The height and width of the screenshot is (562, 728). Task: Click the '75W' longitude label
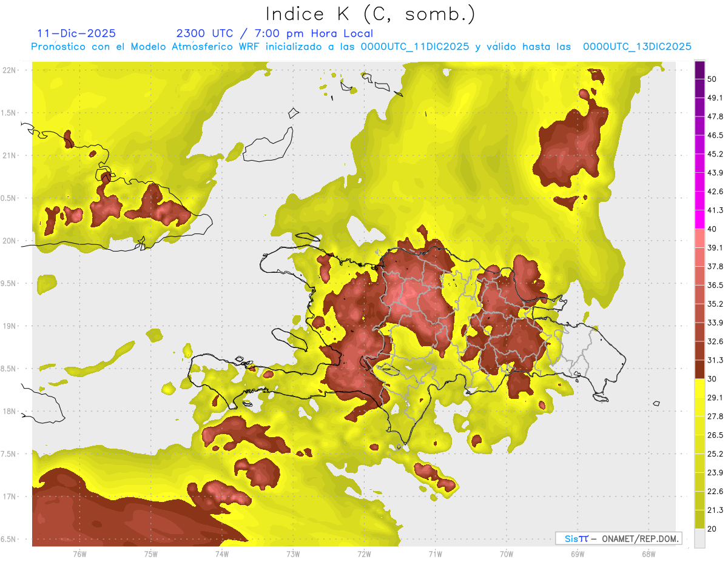pos(151,554)
